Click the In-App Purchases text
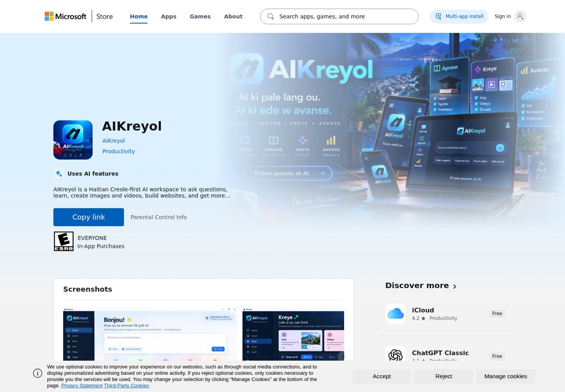 pyautogui.click(x=100, y=246)
